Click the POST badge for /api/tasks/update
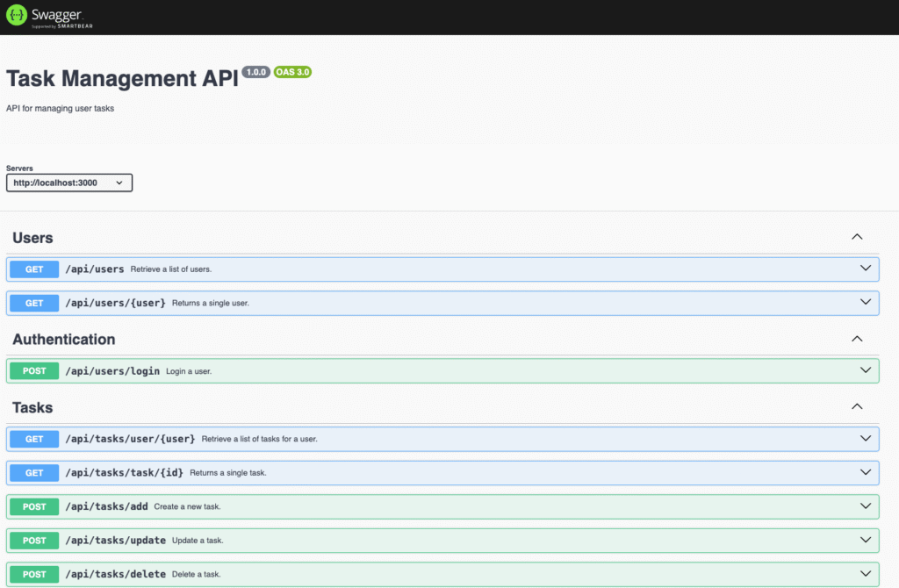This screenshot has width=899, height=588. (34, 541)
